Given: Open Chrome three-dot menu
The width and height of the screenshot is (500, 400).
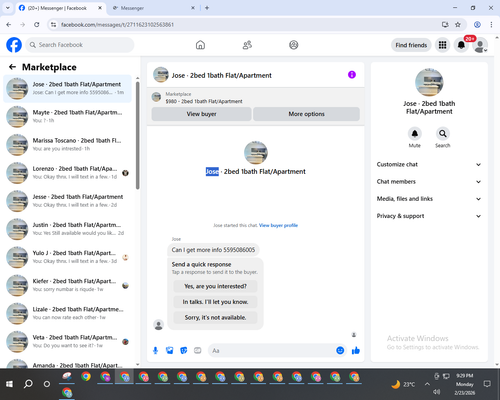Looking at the screenshot, I should pyautogui.click(x=491, y=25).
